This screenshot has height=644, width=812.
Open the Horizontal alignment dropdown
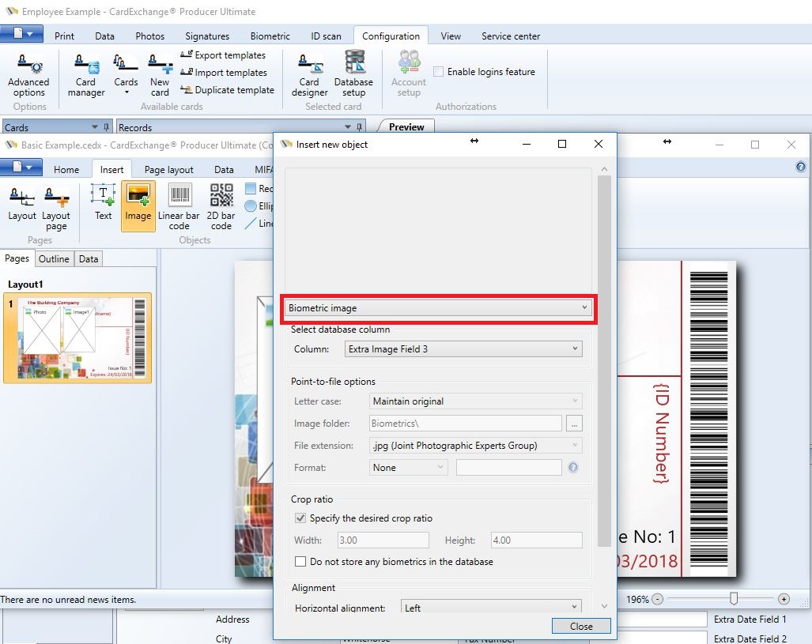(491, 607)
